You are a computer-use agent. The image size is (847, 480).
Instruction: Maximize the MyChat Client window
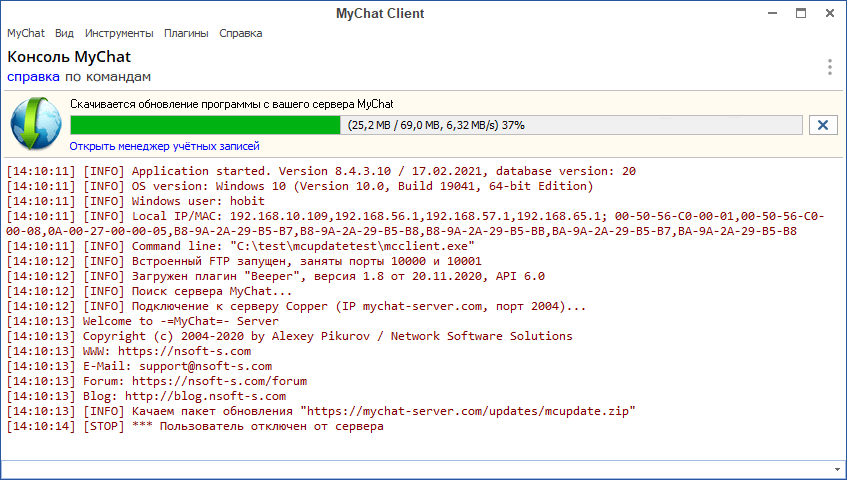(x=800, y=13)
